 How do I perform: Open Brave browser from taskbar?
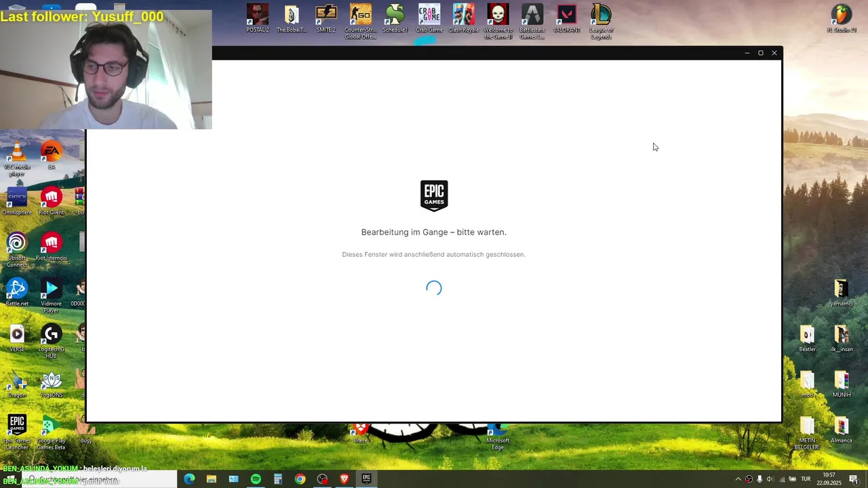click(x=344, y=479)
